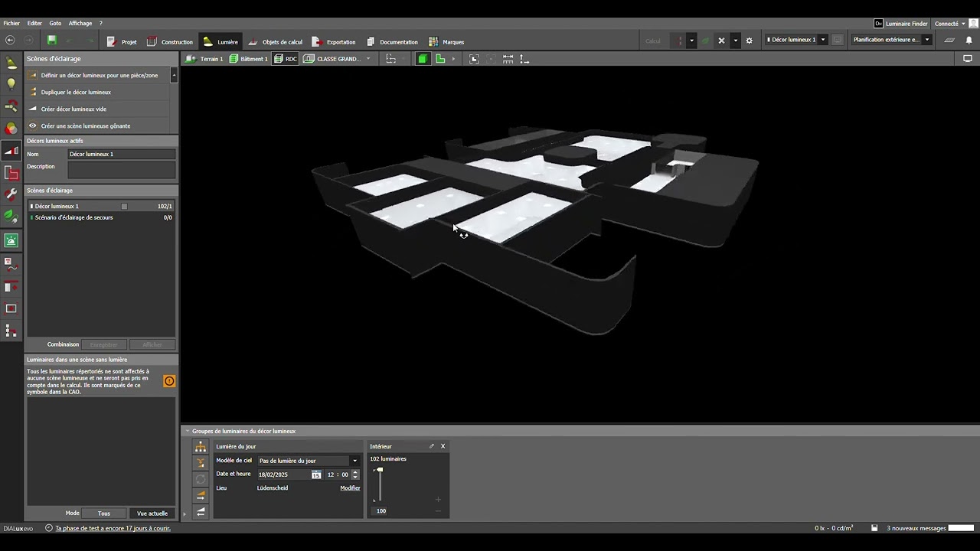
Task: Open the Fichier menu
Action: click(x=11, y=24)
